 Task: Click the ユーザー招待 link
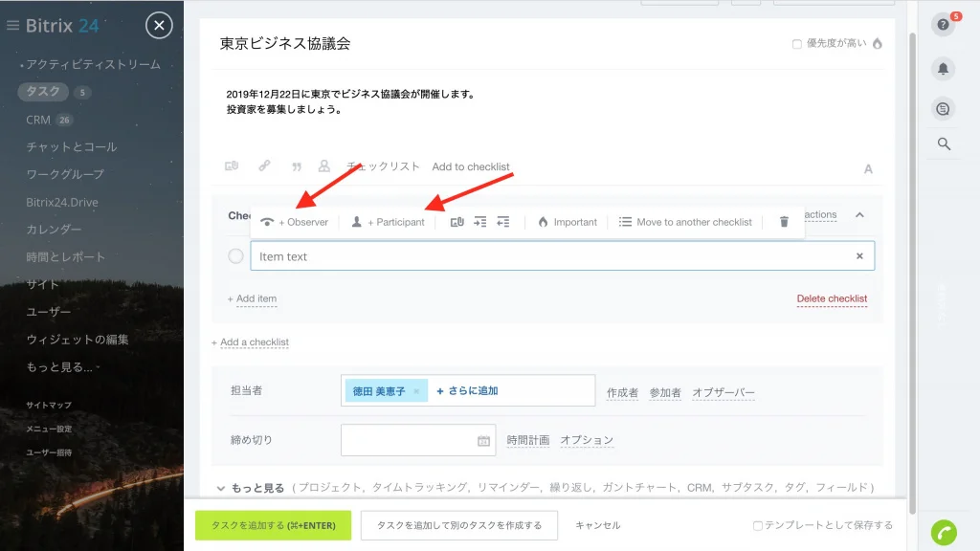pyautogui.click(x=49, y=452)
